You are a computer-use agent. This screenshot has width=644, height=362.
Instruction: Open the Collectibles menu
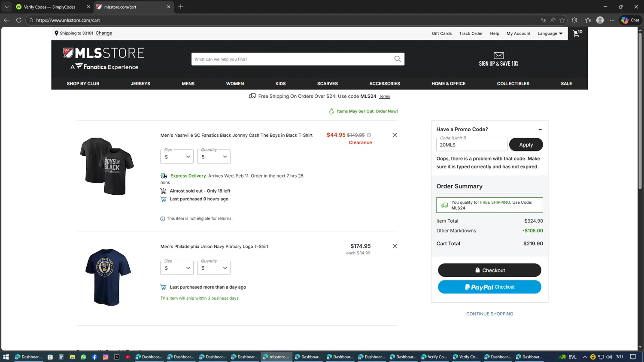click(x=513, y=84)
